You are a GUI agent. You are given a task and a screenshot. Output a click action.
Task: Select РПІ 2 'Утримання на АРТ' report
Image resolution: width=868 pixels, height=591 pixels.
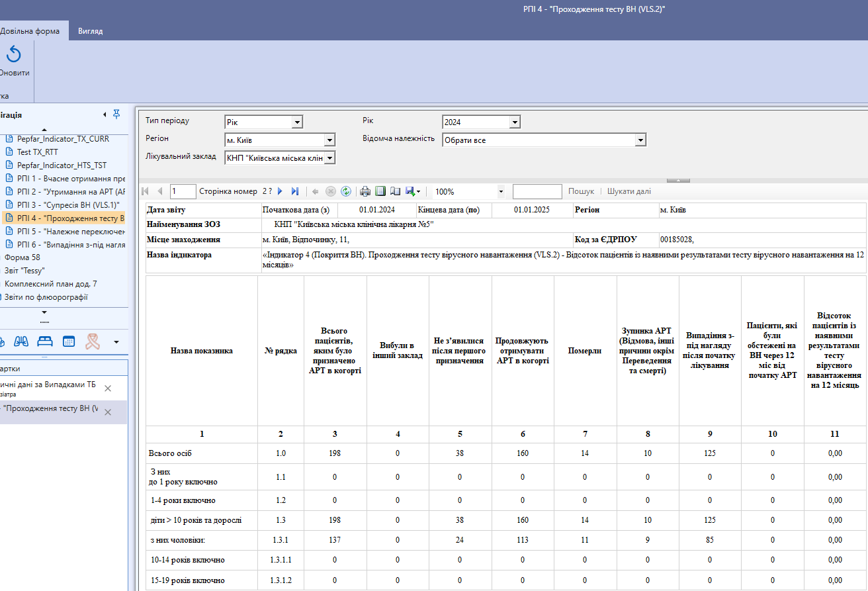coord(71,192)
